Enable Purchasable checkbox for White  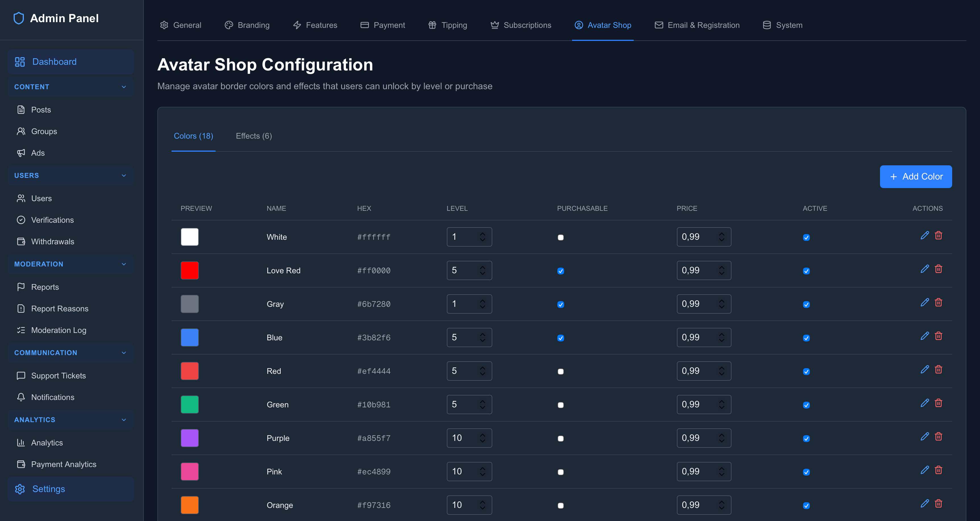pyautogui.click(x=560, y=237)
